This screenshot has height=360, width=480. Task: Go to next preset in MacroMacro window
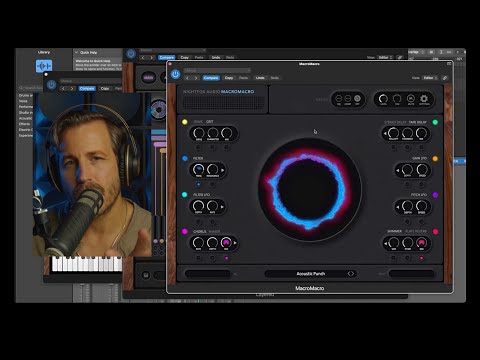[x=196, y=78]
